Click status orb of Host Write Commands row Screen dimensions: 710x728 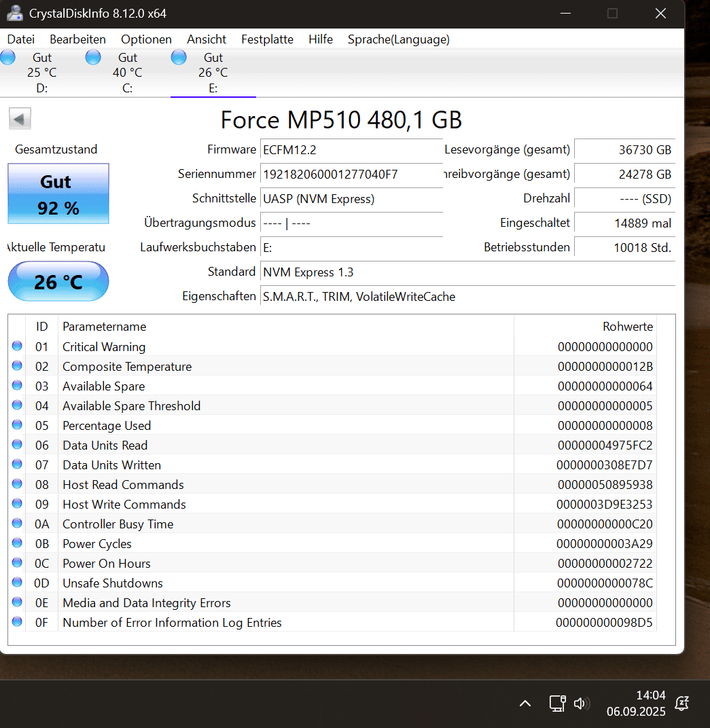[17, 503]
